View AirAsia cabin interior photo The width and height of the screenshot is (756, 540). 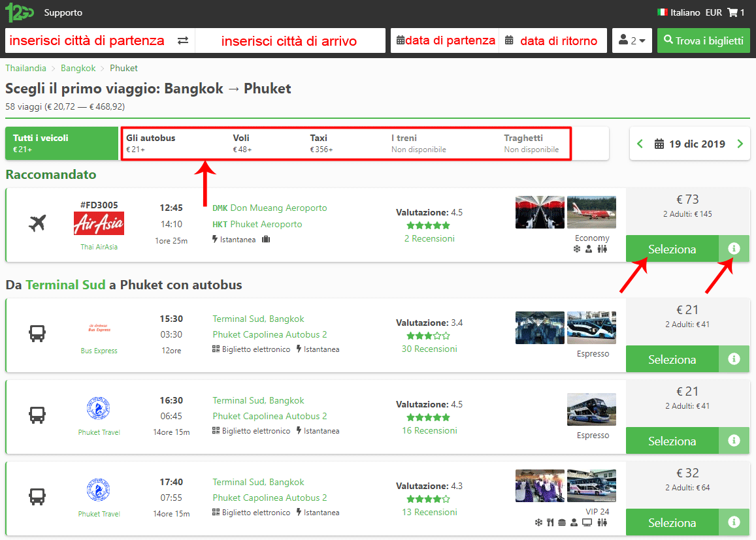540,212
